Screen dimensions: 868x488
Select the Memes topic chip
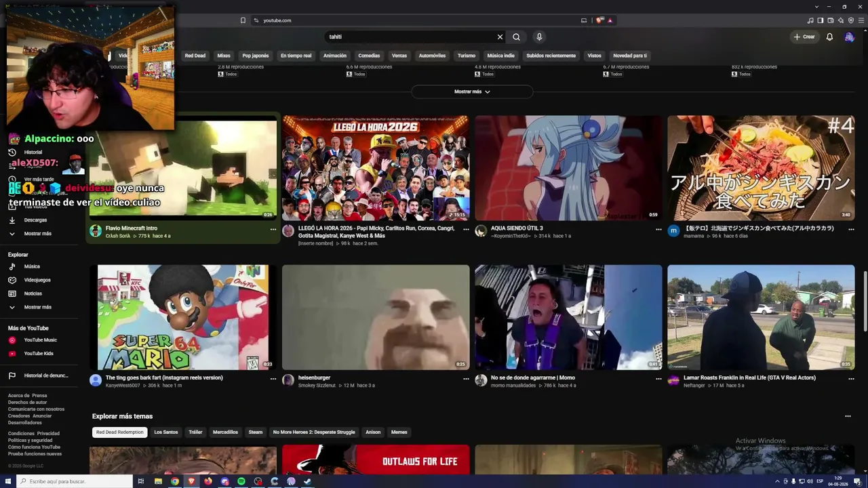pyautogui.click(x=399, y=432)
